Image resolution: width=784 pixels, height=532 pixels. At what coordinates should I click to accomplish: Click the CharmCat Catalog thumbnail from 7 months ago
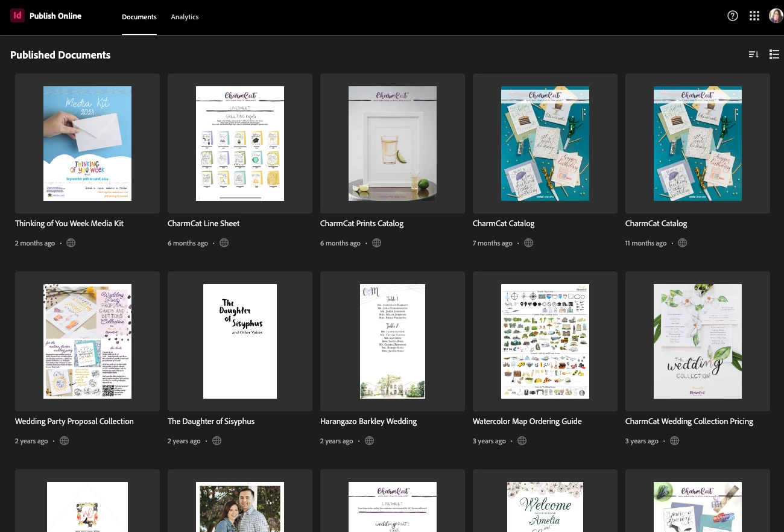pyautogui.click(x=545, y=144)
